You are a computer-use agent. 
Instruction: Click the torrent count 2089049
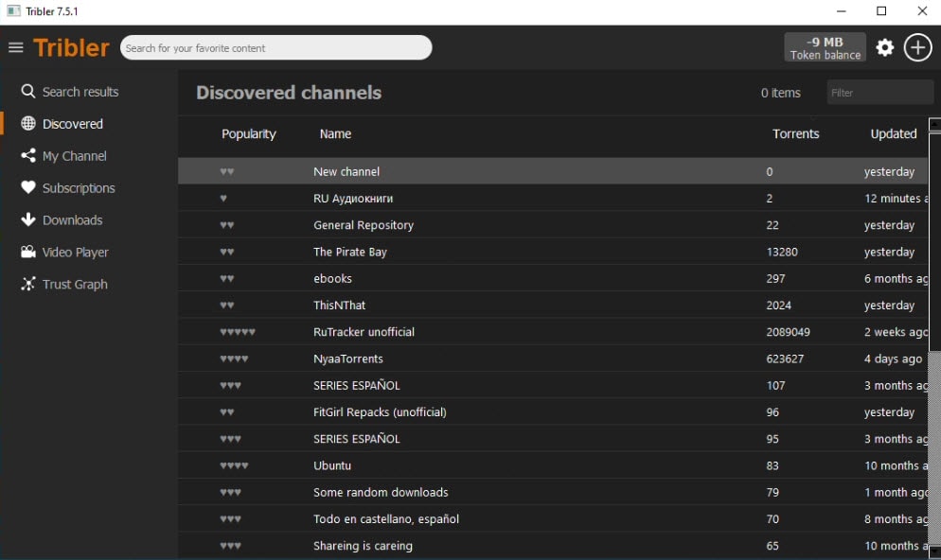pos(788,332)
